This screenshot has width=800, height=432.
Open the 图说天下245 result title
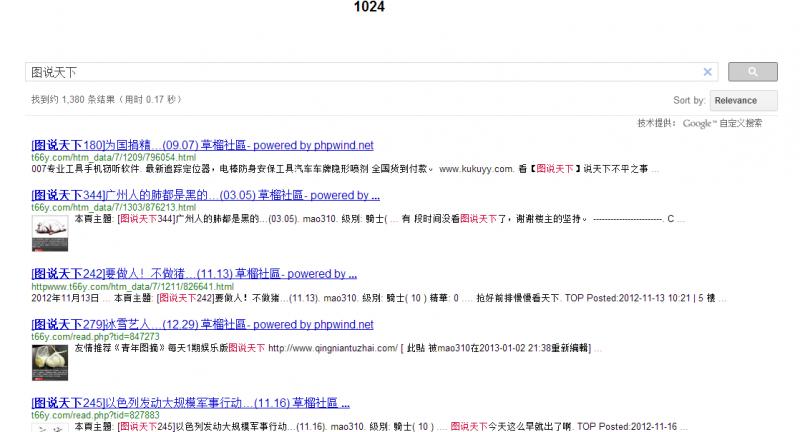click(190, 403)
